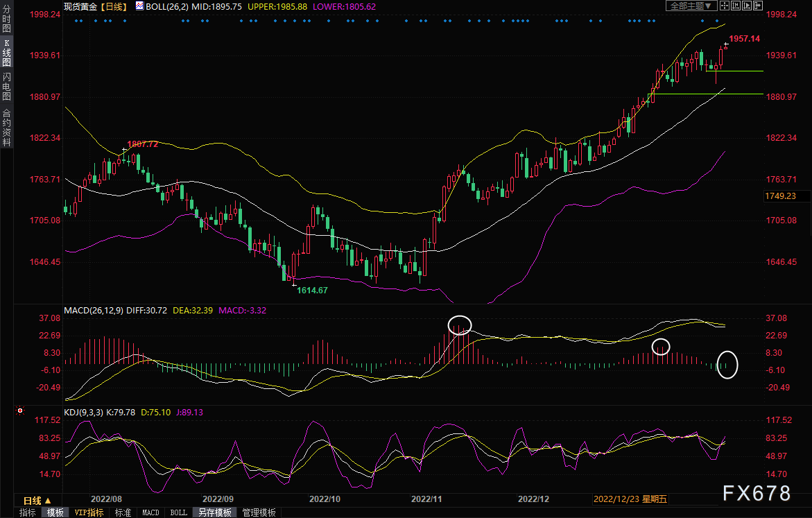
Task: Click the crosshair cursor icon at top right
Action: click(x=725, y=6)
